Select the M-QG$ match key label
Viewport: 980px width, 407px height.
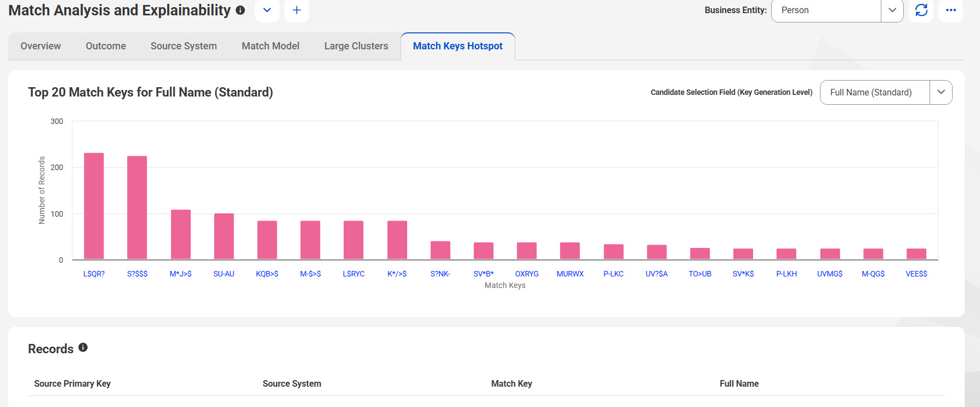tap(873, 274)
